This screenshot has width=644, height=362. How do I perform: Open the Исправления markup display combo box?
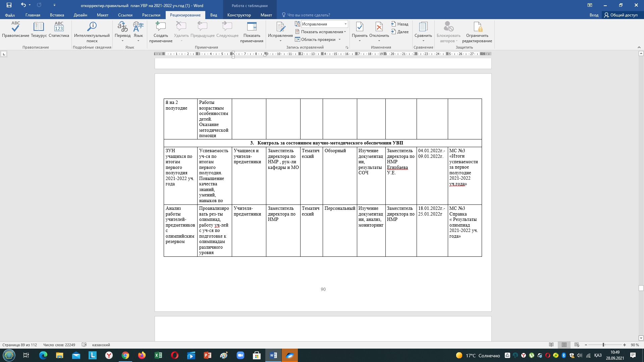[324, 24]
